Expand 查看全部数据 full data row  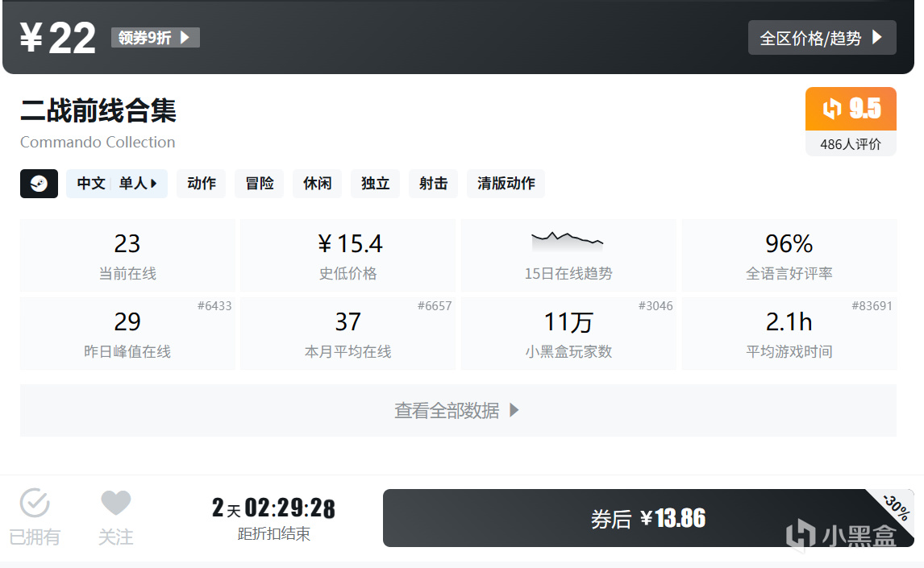458,410
